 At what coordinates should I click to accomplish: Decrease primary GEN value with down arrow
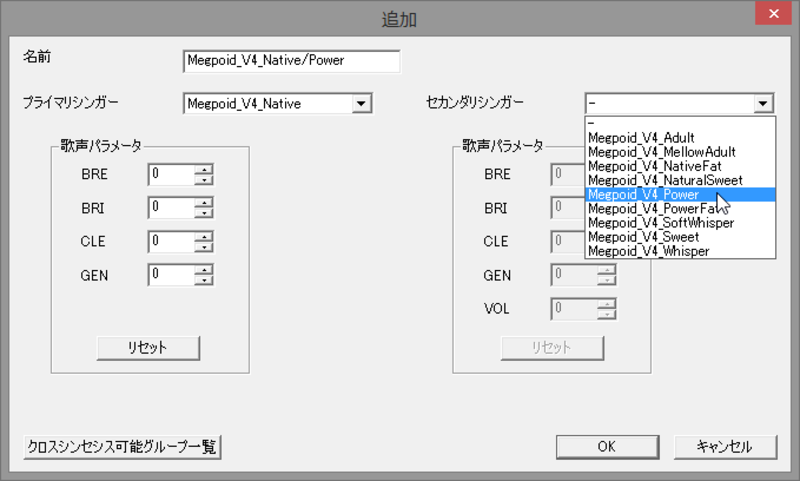[x=204, y=281]
